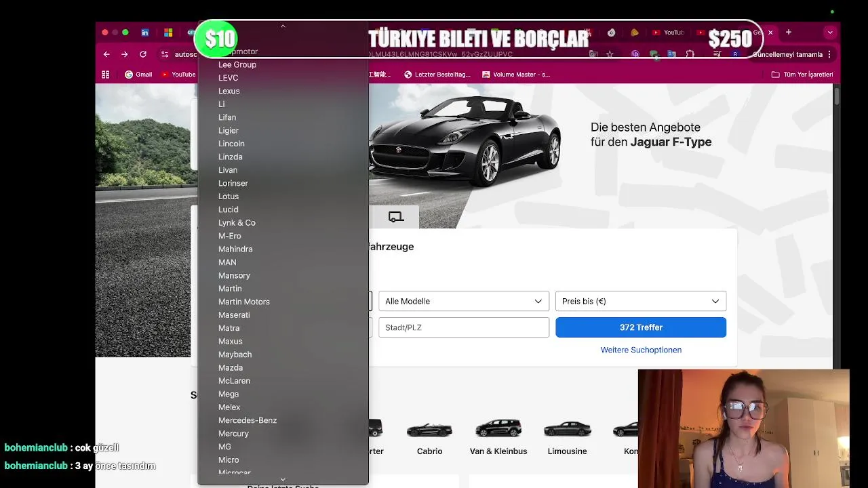Click the 372 Treffer search button
The height and width of the screenshot is (488, 868).
point(641,327)
